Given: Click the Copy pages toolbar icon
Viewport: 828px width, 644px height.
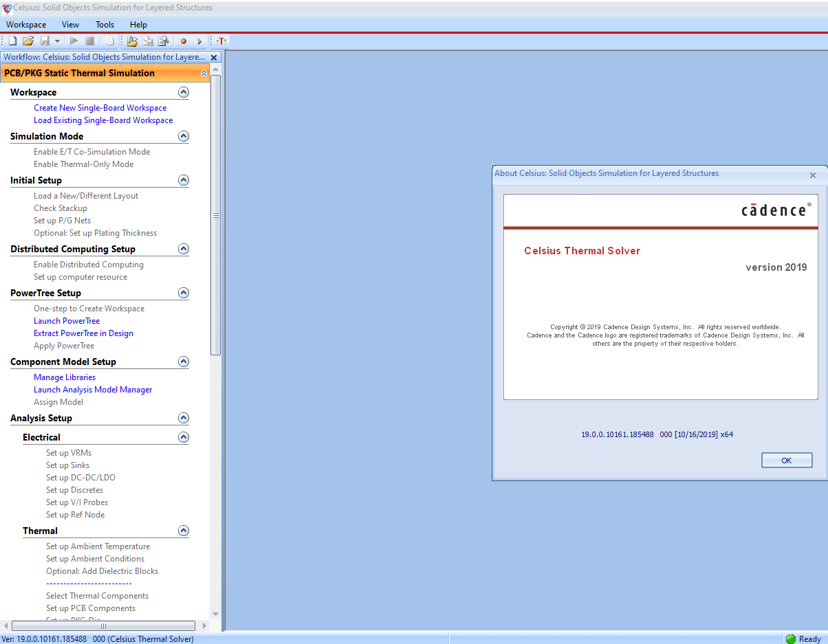Looking at the screenshot, I should [110, 41].
